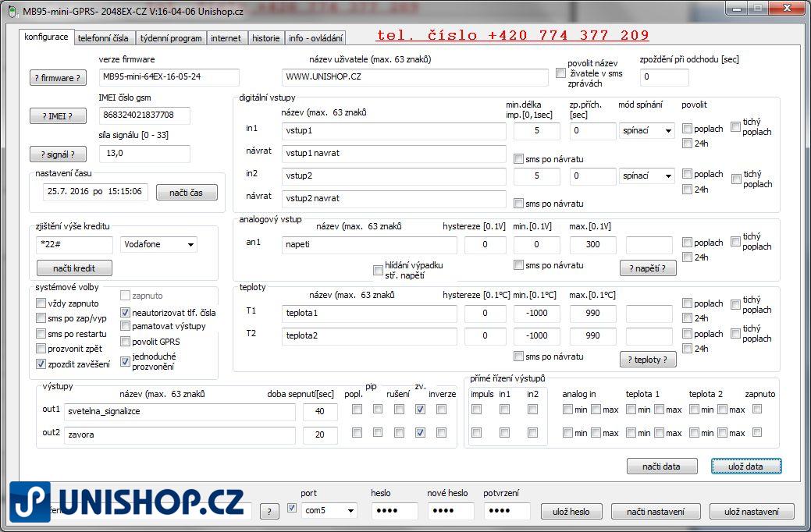Image resolution: width=811 pixels, height=532 pixels.
Task: Click the small "?" help button near port
Action: pos(269,511)
